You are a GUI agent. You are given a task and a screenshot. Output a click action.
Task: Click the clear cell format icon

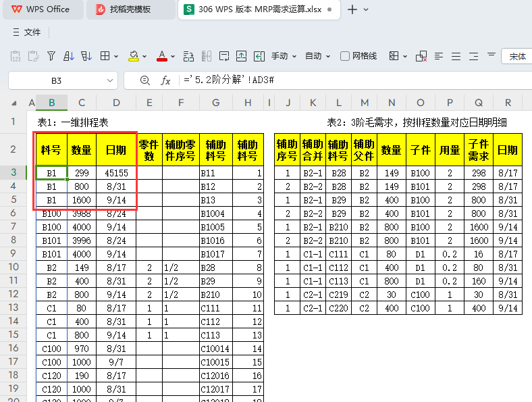point(421,56)
